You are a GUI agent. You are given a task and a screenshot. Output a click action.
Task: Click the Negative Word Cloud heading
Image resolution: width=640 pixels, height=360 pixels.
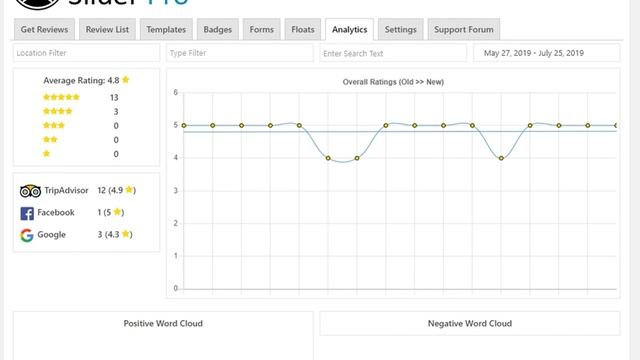click(x=470, y=323)
